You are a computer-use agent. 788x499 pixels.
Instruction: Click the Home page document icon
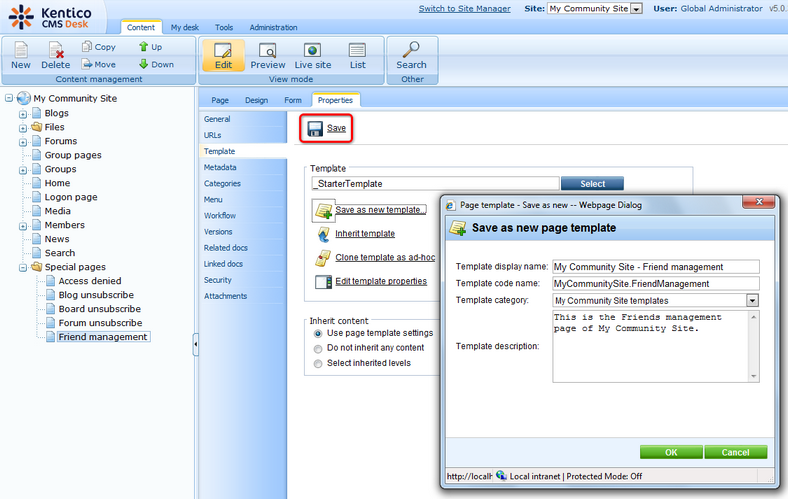pyautogui.click(x=36, y=183)
